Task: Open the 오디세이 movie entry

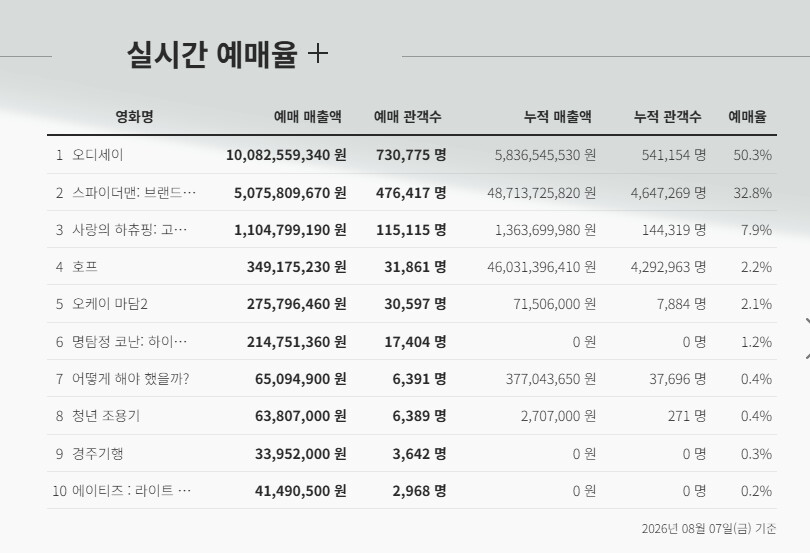Action: click(x=98, y=155)
